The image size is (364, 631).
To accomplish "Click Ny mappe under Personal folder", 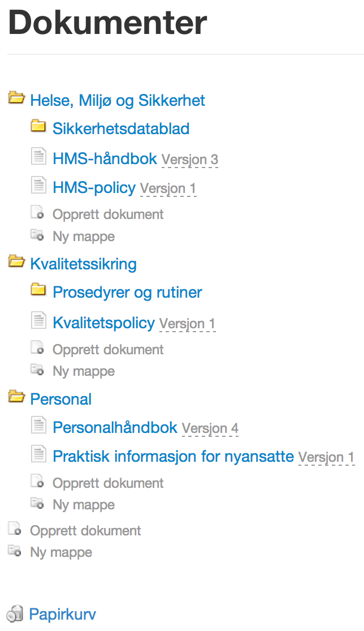I will [83, 505].
